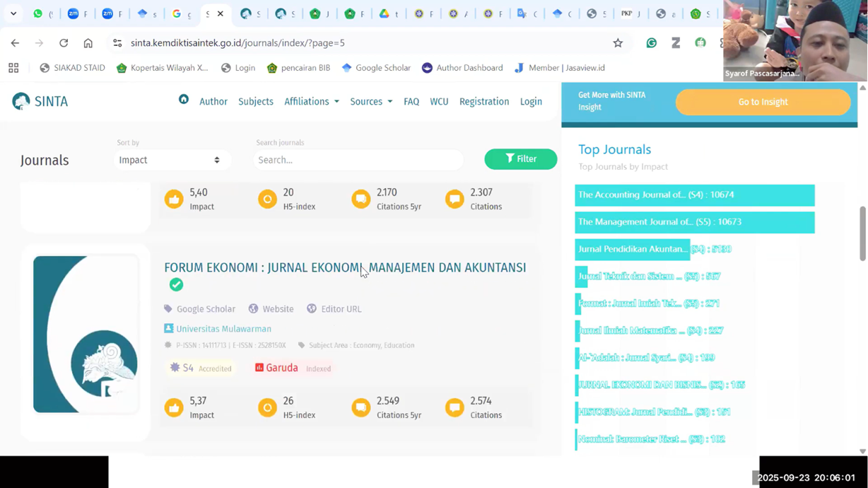
Task: Open Kopertais Wilayah bookmark
Action: coord(163,68)
